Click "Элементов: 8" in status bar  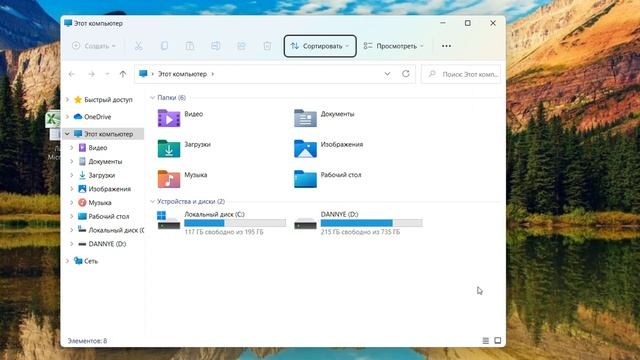click(x=87, y=340)
